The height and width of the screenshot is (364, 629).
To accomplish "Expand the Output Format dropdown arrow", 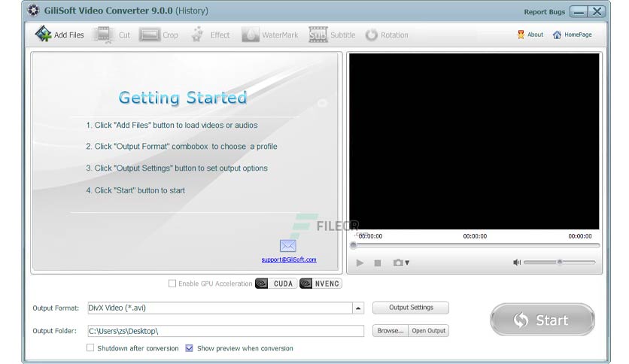I will tap(358, 308).
